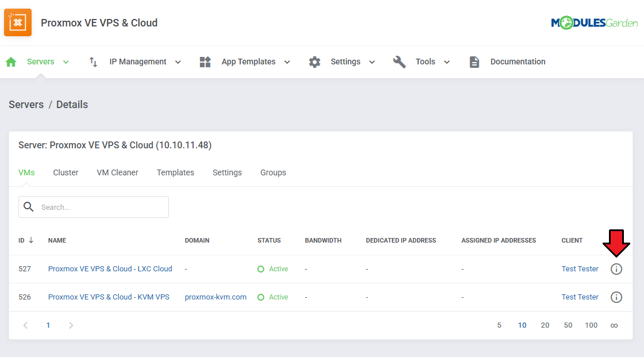Viewport: 644px width, 357px height.
Task: Open the top Settings menu
Action: tap(345, 62)
